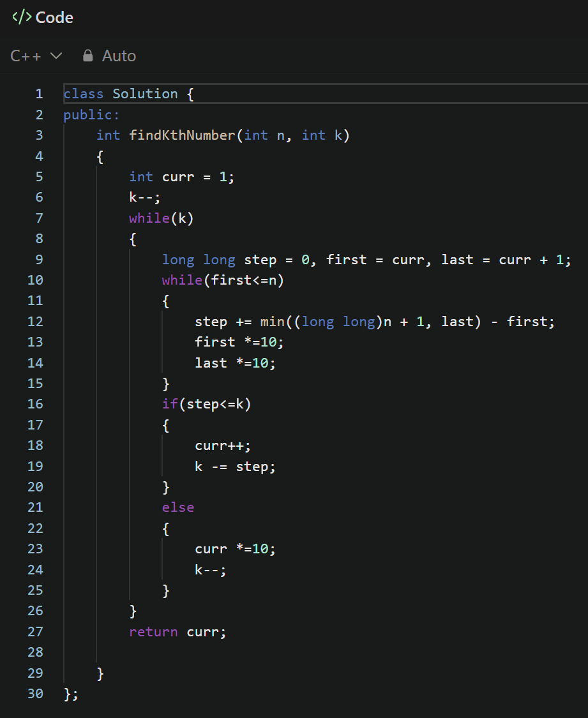This screenshot has width=588, height=718.
Task: Place cursor on 'k -= step;' line
Action: (x=235, y=467)
